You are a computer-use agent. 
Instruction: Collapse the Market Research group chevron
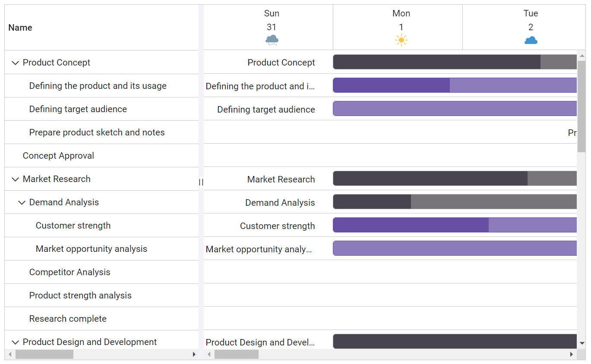coord(16,179)
